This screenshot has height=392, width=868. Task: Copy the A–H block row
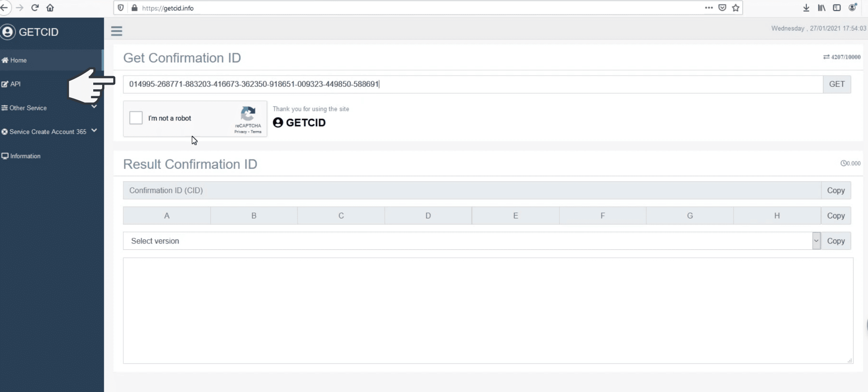(x=836, y=215)
